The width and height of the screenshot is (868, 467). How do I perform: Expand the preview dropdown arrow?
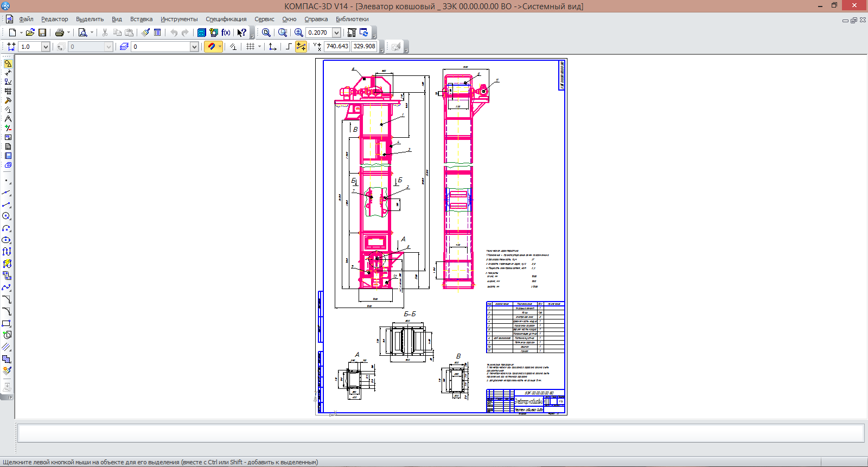pyautogui.click(x=92, y=33)
